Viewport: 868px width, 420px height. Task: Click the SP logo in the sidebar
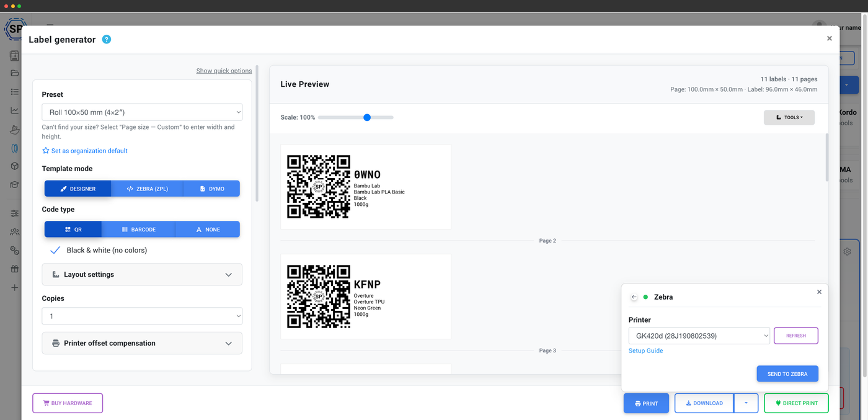coord(14,29)
